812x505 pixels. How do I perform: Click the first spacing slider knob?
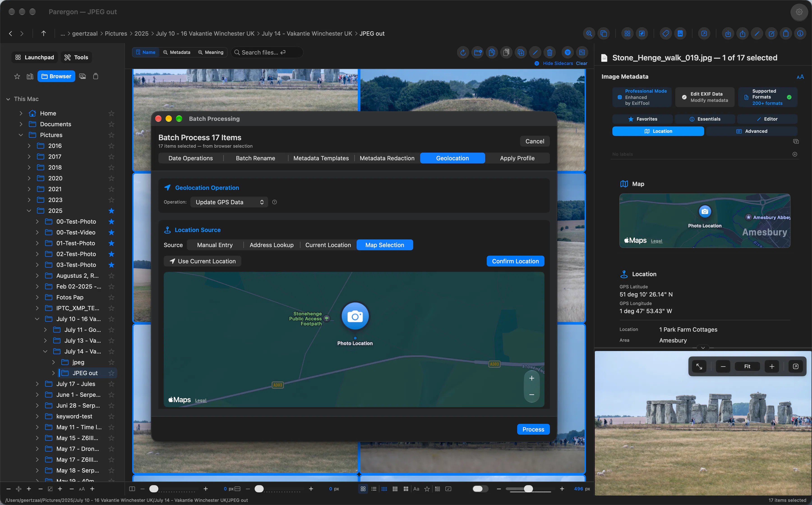coord(154,489)
